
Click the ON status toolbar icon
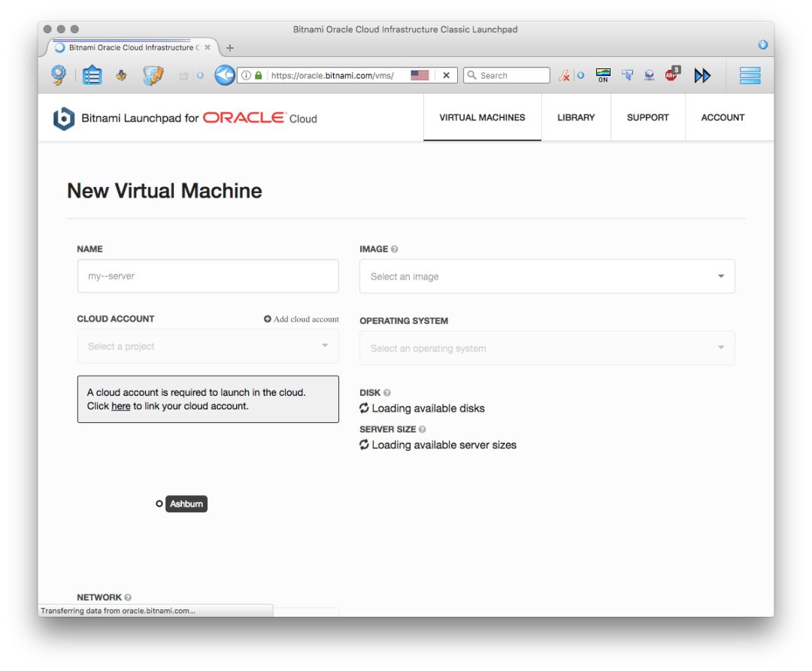coord(603,76)
